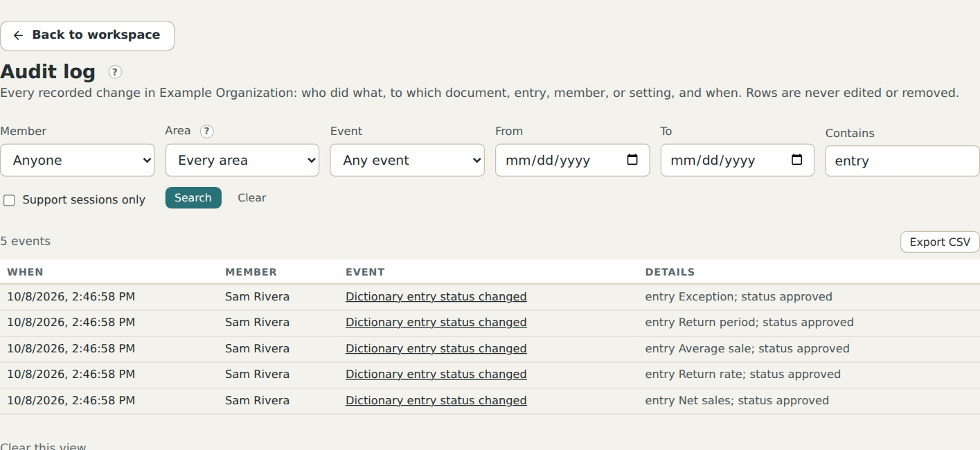Go back to workspace
The width and height of the screenshot is (980, 450).
click(x=87, y=35)
